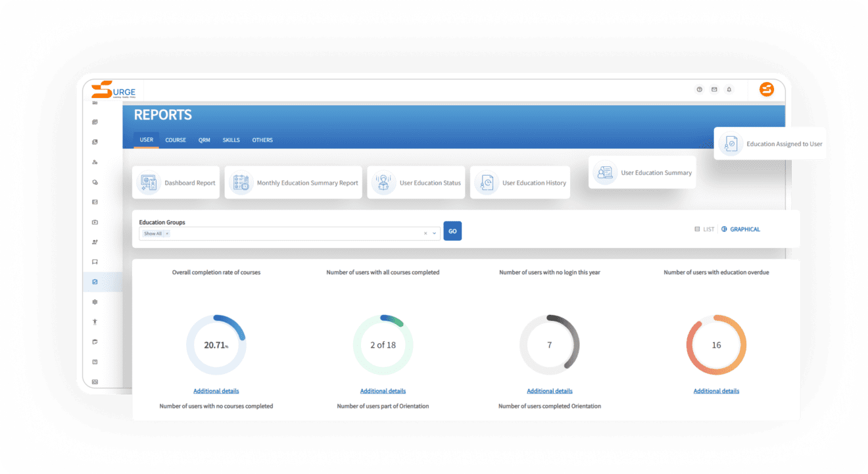The height and width of the screenshot is (474, 868).
Task: Click the User Education History clock icon
Action: point(487,182)
